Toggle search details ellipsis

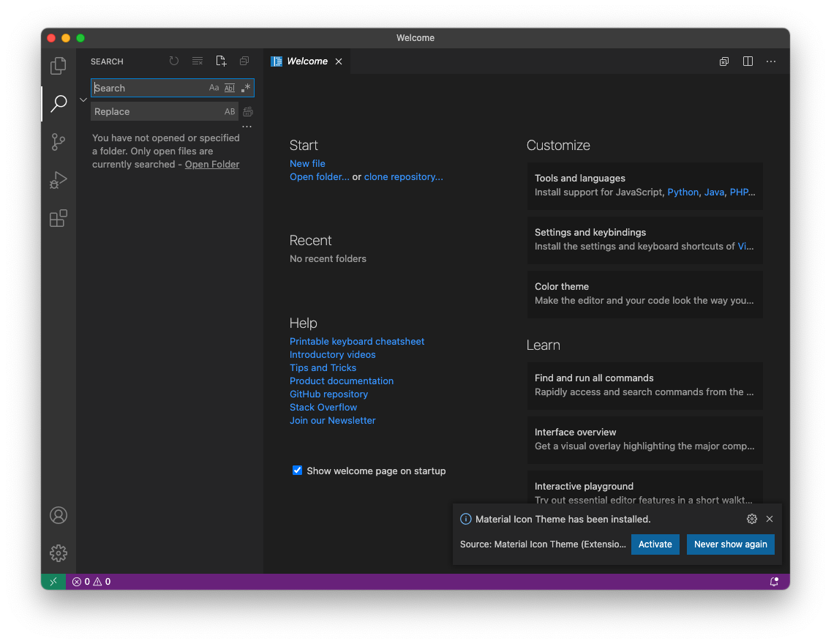point(247,127)
